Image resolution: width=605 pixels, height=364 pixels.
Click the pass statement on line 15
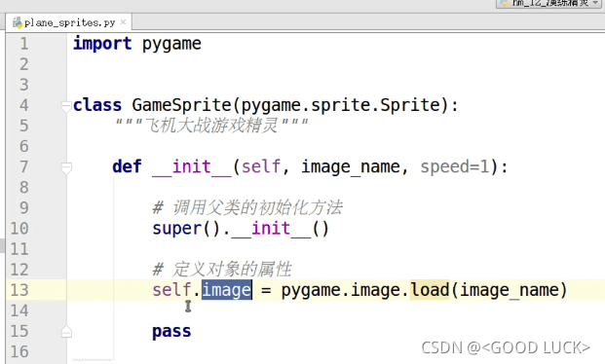point(171,332)
